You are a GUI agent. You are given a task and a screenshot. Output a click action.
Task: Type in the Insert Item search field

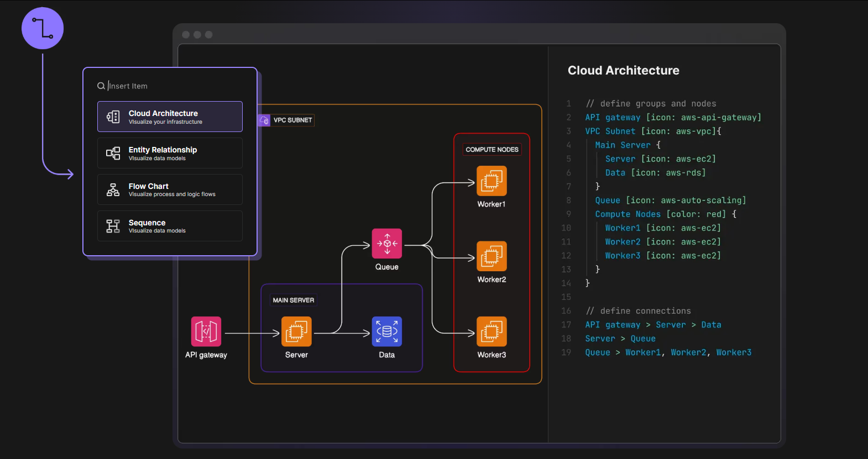tap(166, 86)
